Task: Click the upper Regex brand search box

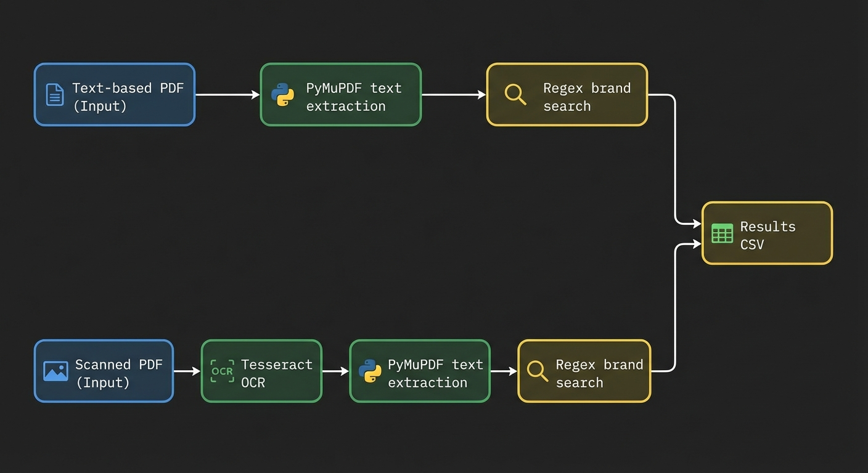Action: [x=567, y=94]
